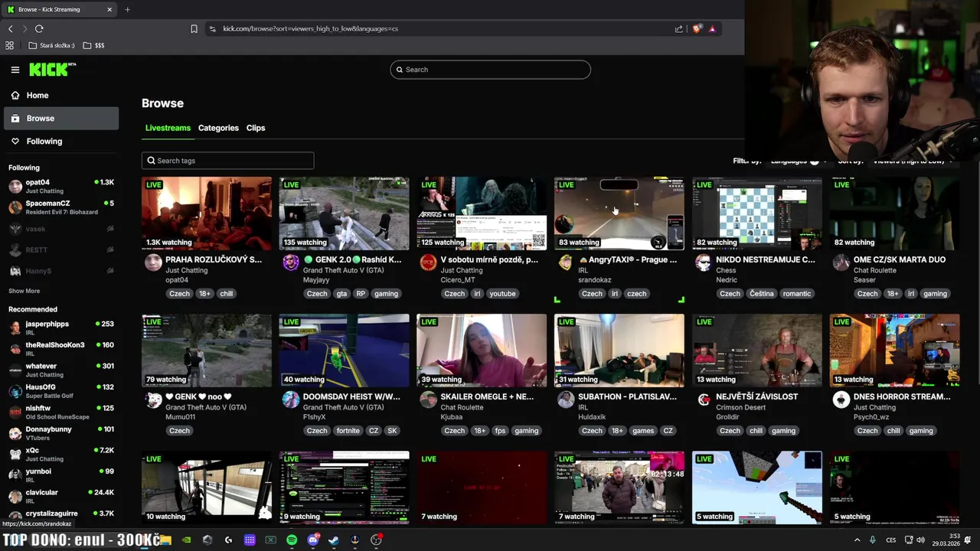The image size is (980, 551).
Task: Click the Kick search box
Action: (x=490, y=70)
